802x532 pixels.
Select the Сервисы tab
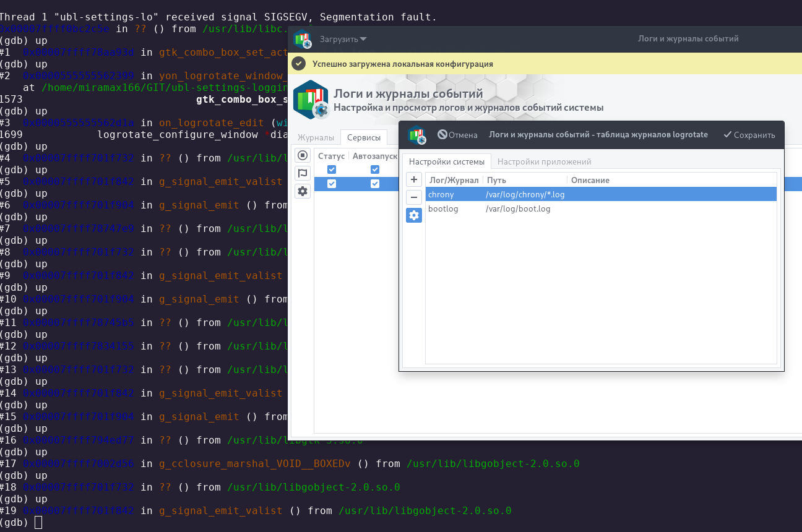363,137
